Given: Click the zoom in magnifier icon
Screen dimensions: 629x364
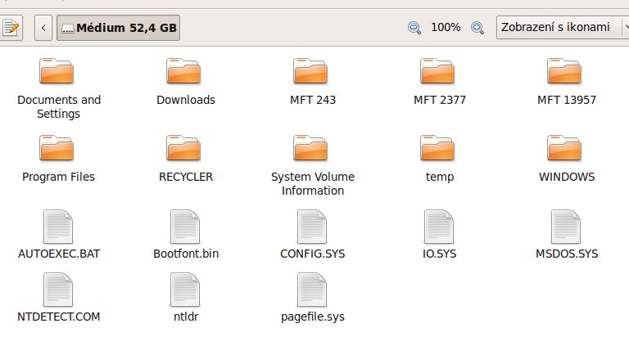Looking at the screenshot, I should [477, 27].
